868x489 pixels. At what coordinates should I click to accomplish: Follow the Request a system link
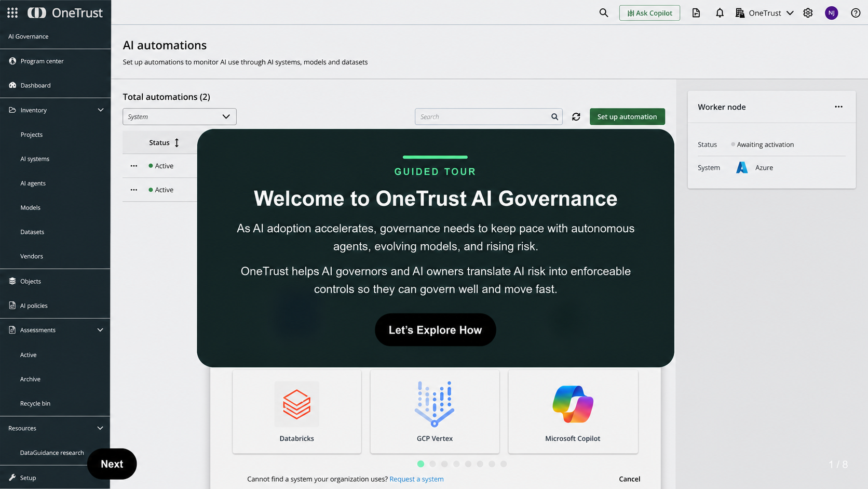point(416,479)
